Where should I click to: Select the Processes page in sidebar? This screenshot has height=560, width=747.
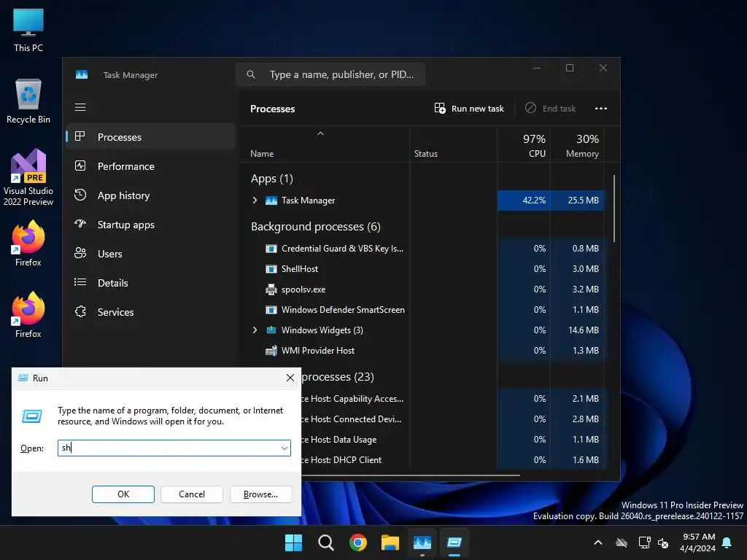pyautogui.click(x=150, y=137)
